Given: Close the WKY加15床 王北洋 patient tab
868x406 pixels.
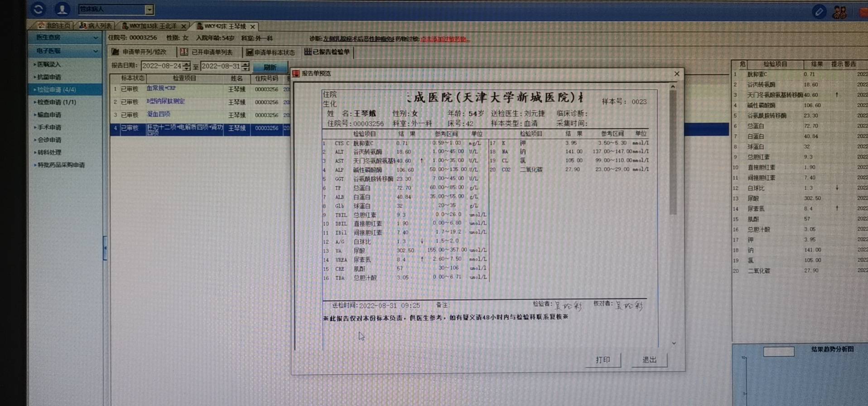Looking at the screenshot, I should tap(183, 26).
